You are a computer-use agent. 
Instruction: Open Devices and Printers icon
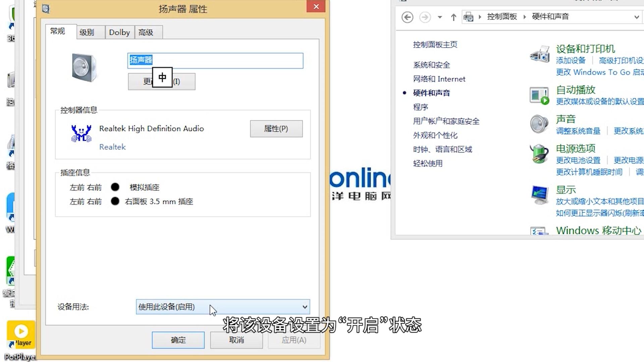pos(540,54)
